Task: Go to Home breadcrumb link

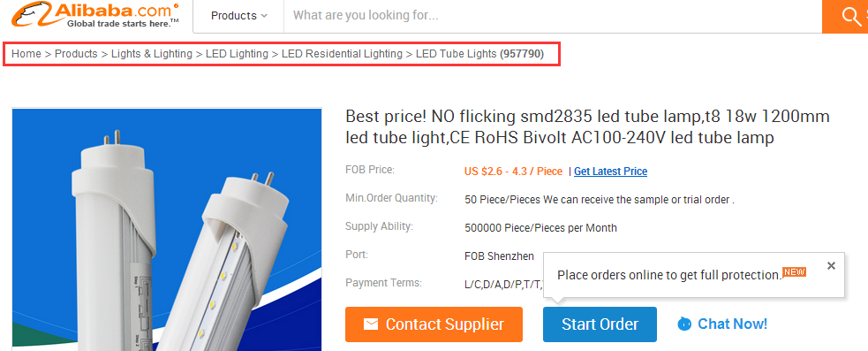Action: pos(26,54)
